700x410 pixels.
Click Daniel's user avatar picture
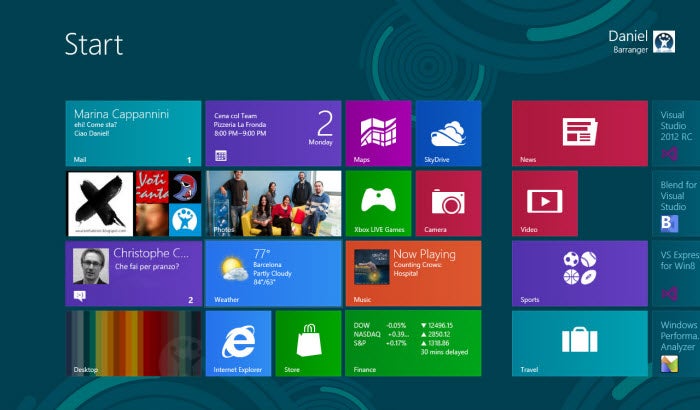pos(664,42)
